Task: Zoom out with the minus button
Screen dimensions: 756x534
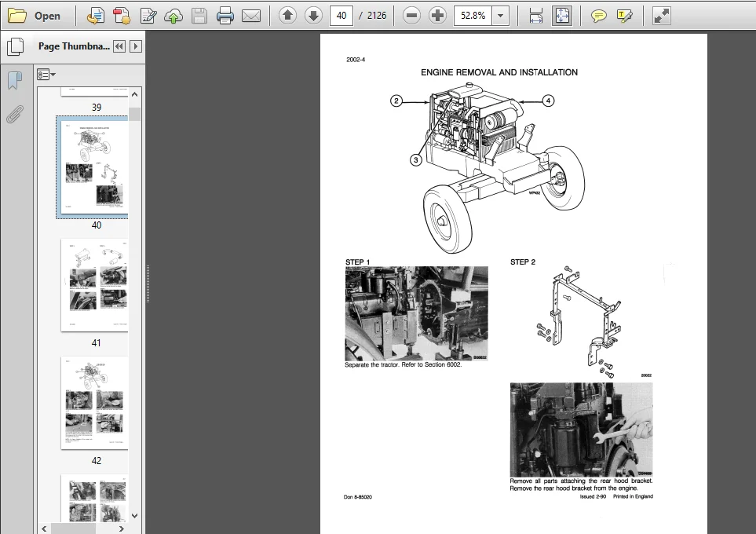Action: pos(411,16)
